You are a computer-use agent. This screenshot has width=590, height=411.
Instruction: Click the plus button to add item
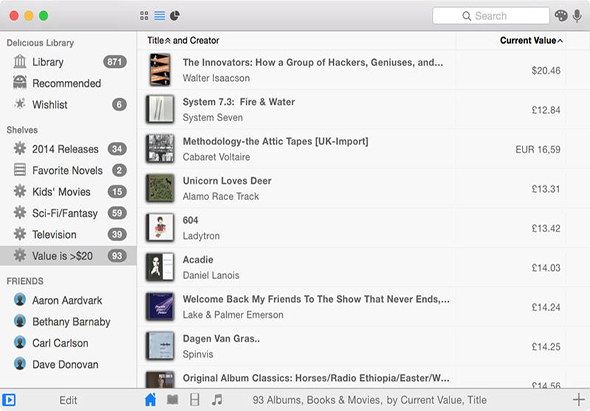pos(579,399)
